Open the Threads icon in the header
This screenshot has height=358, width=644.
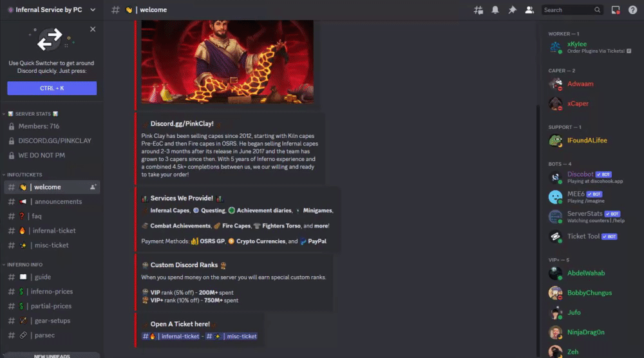point(478,10)
